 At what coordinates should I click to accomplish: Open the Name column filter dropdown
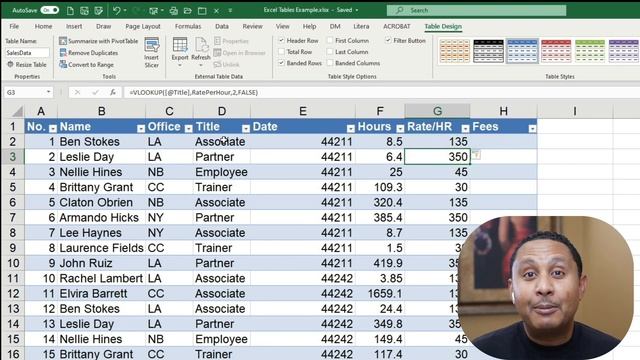point(141,129)
